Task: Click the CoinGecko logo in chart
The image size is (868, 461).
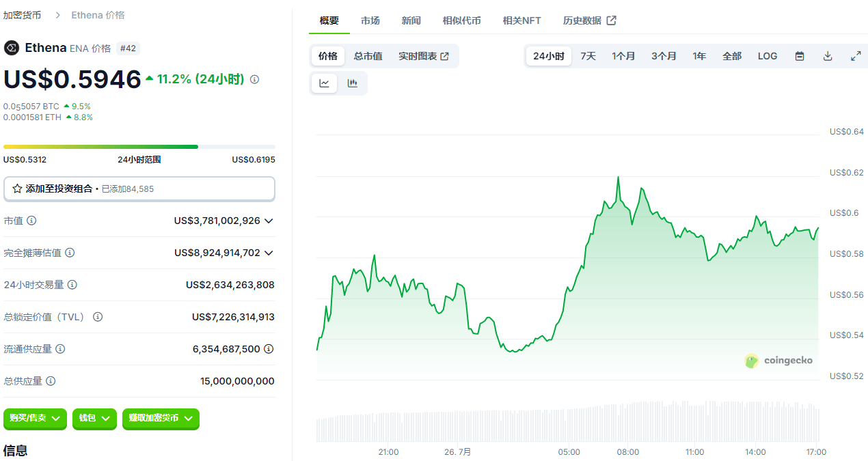Action: pos(778,361)
